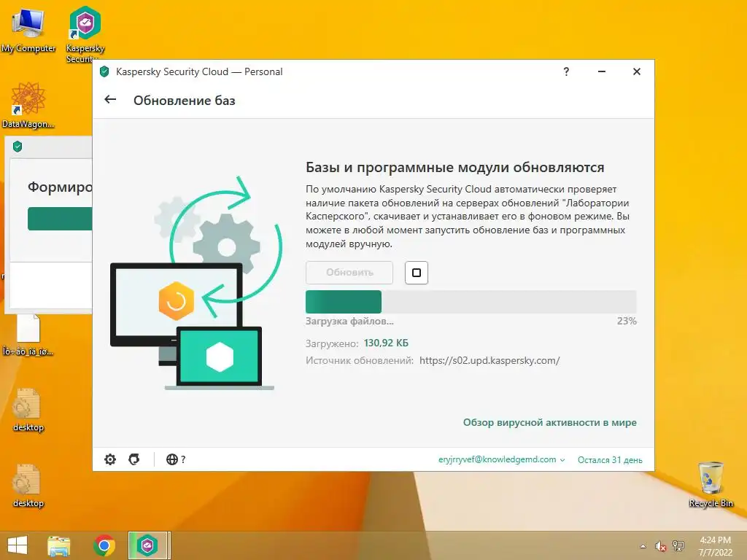The image size is (747, 560).
Task: Click the shield icon of the background window
Action: coord(18,147)
